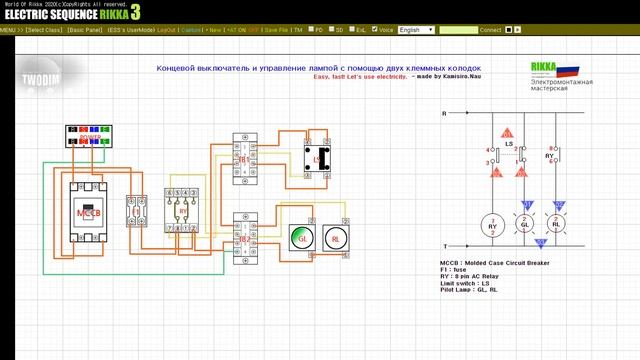The height and width of the screenshot is (360, 640).
Task: Click the green GL pilot lamp
Action: (302, 238)
